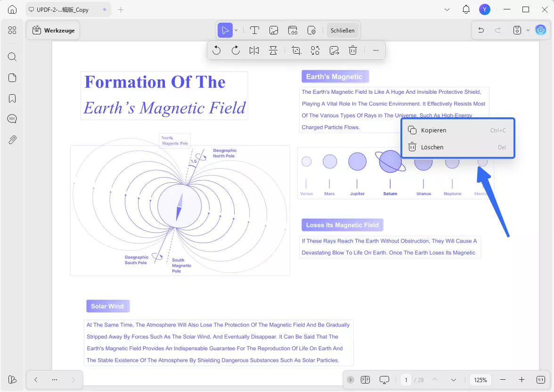Select the shape insert tool in toolbar
Screen dimensions: 554x392
point(312,31)
